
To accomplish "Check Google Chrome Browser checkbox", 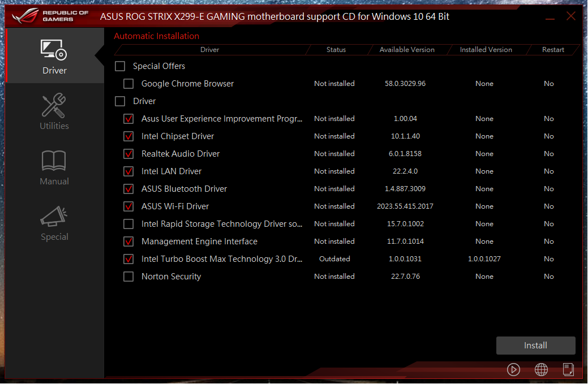I will point(128,84).
